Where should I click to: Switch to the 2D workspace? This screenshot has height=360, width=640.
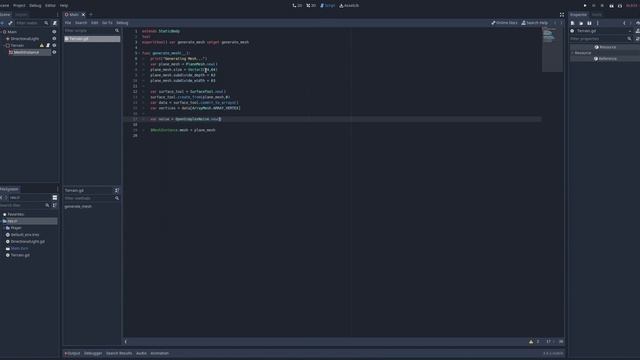pos(297,6)
